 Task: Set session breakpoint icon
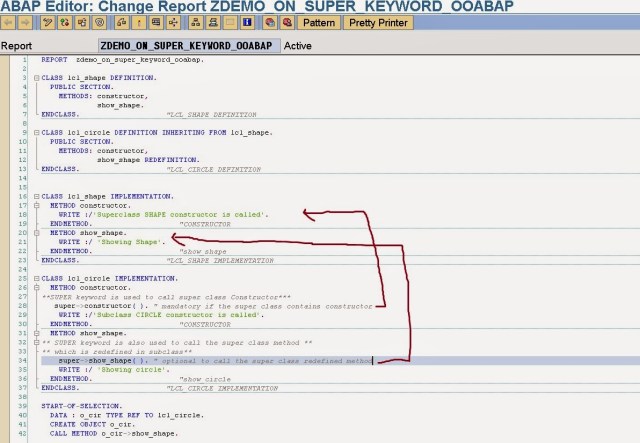(x=270, y=22)
